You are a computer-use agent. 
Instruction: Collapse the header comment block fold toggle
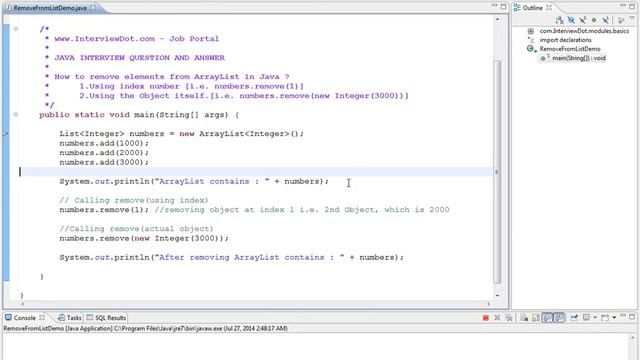point(16,29)
